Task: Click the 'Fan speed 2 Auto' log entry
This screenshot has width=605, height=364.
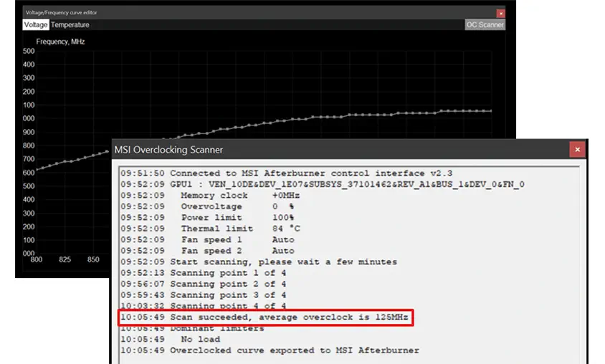Action: pyautogui.click(x=208, y=251)
